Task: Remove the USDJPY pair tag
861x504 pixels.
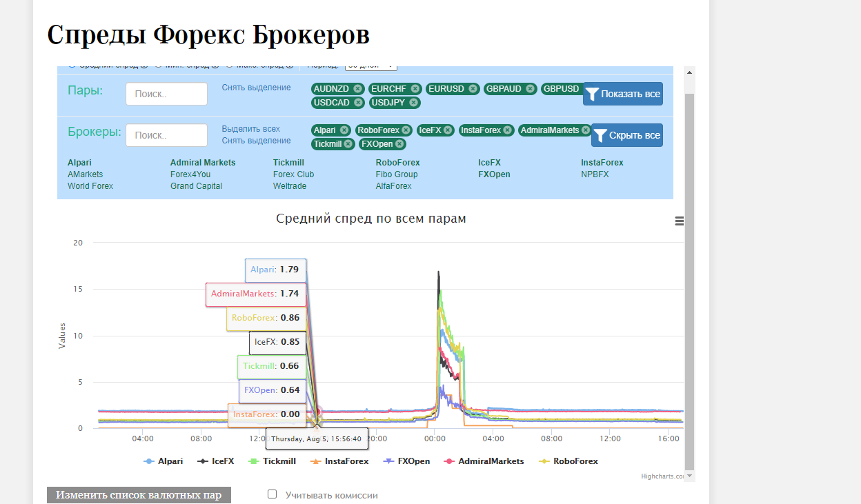Action: [x=413, y=102]
